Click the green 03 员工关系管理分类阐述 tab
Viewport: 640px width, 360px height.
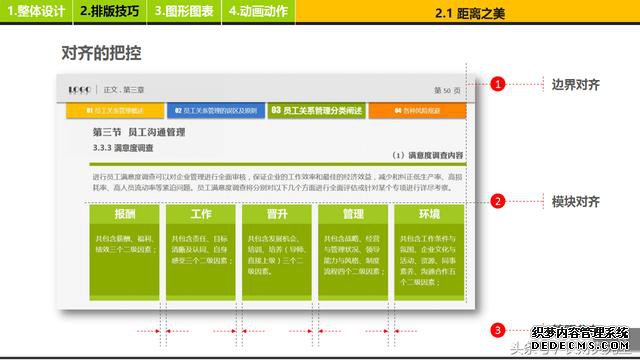click(x=317, y=111)
